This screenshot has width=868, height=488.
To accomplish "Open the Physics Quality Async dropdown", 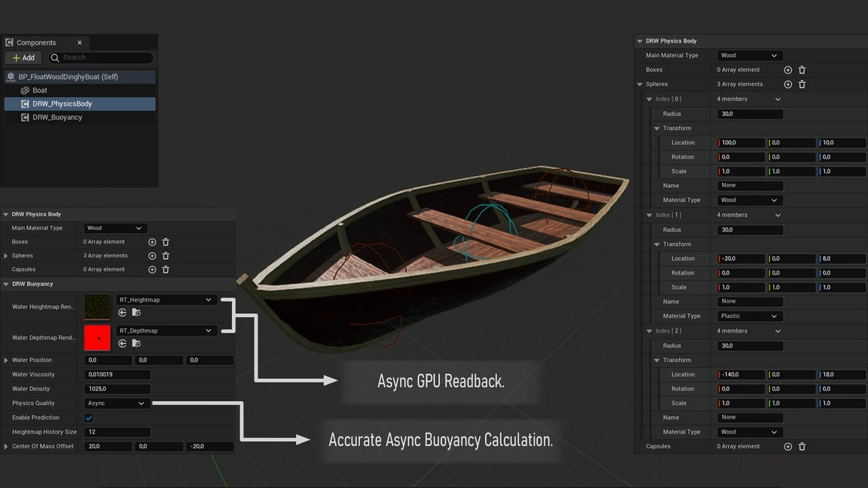I will point(116,403).
